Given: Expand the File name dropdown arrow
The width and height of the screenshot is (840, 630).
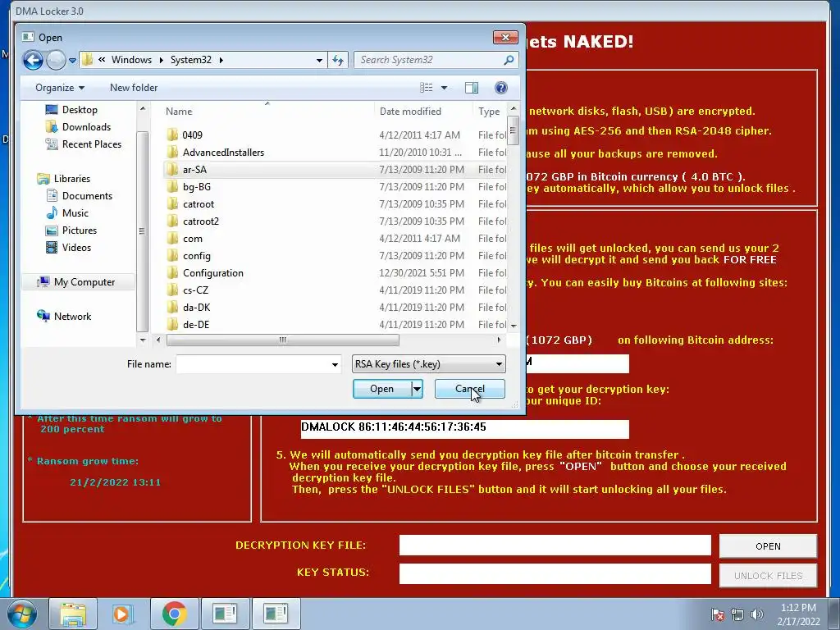Looking at the screenshot, I should coord(335,364).
